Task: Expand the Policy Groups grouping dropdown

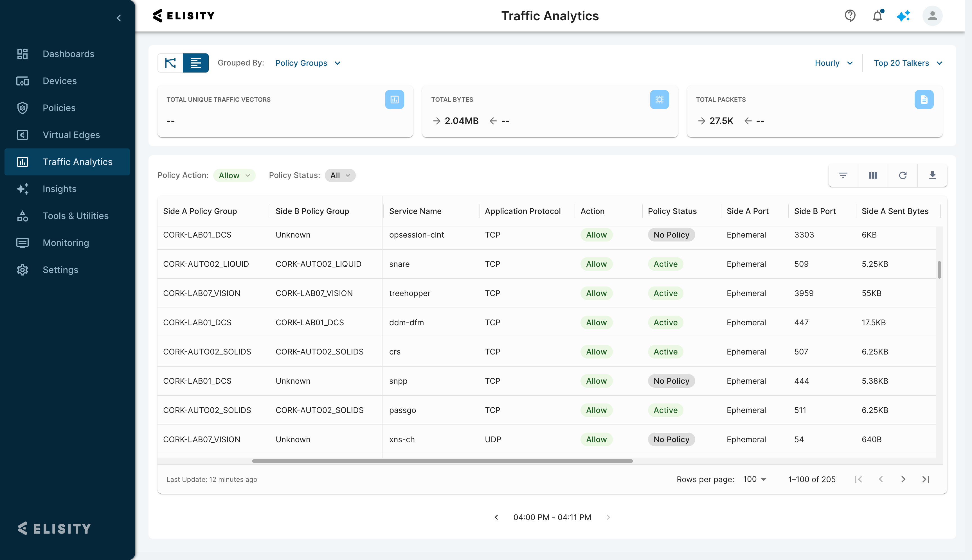Action: pos(308,63)
